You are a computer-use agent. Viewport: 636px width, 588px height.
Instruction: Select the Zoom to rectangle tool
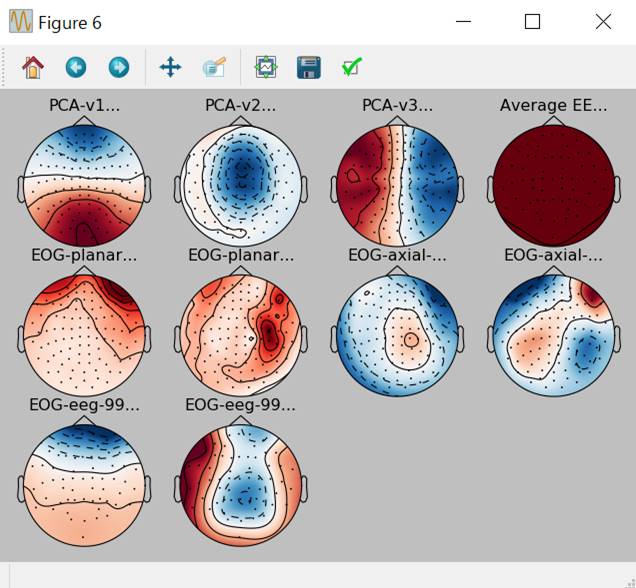(x=214, y=68)
